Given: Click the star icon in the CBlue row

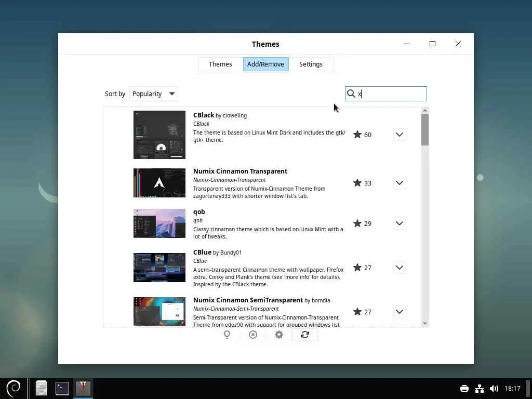Looking at the screenshot, I should click(357, 268).
